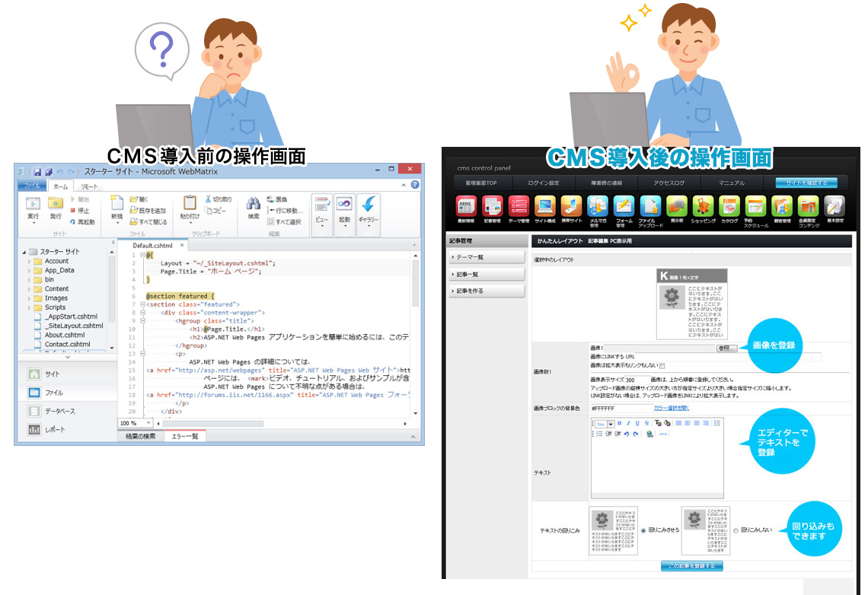This screenshot has height=595, width=868.
Task: Switch to リモート tab in WebMatrix
Action: point(88,186)
